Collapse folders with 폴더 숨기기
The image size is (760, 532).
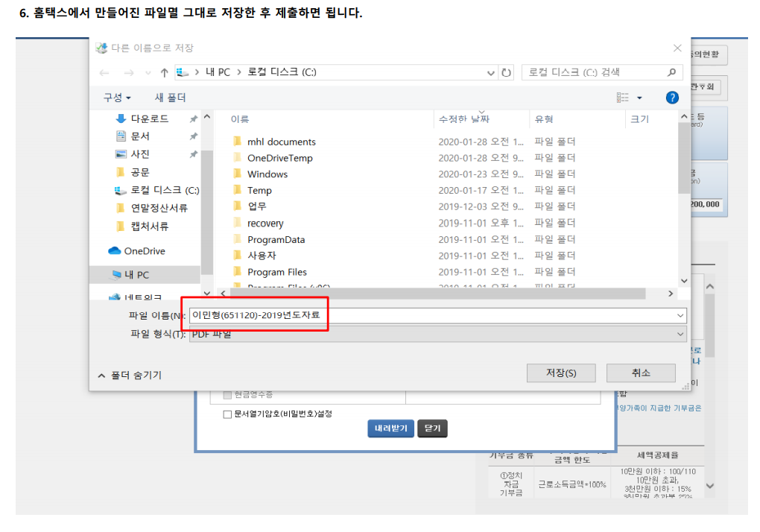tap(129, 376)
